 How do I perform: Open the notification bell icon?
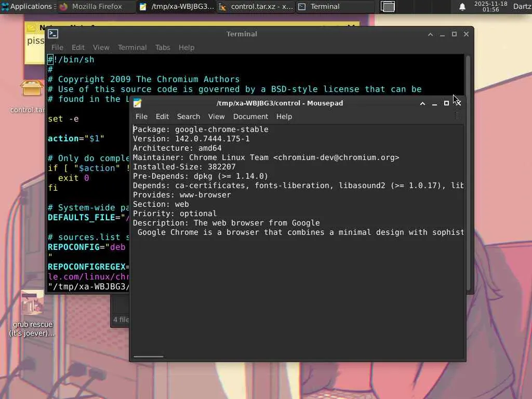click(x=462, y=7)
